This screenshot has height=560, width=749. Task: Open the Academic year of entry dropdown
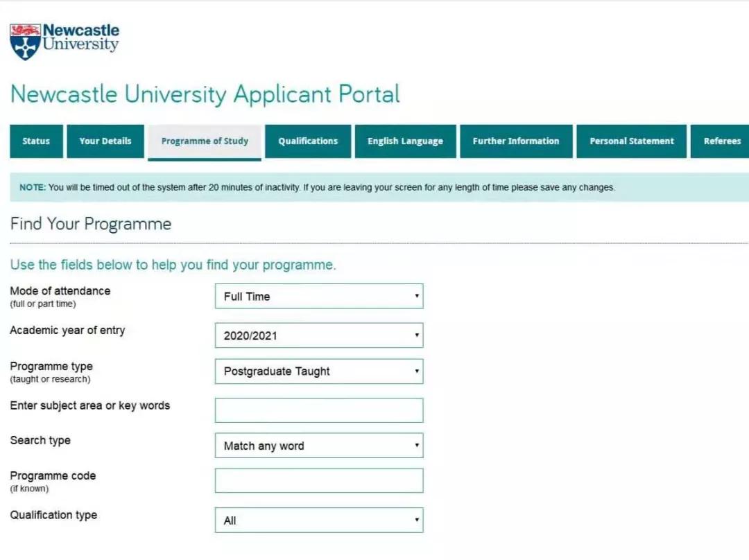pos(319,335)
